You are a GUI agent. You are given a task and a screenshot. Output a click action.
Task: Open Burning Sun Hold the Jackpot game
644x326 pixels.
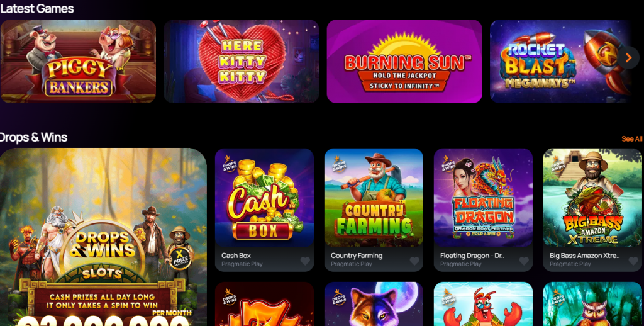[x=404, y=61]
